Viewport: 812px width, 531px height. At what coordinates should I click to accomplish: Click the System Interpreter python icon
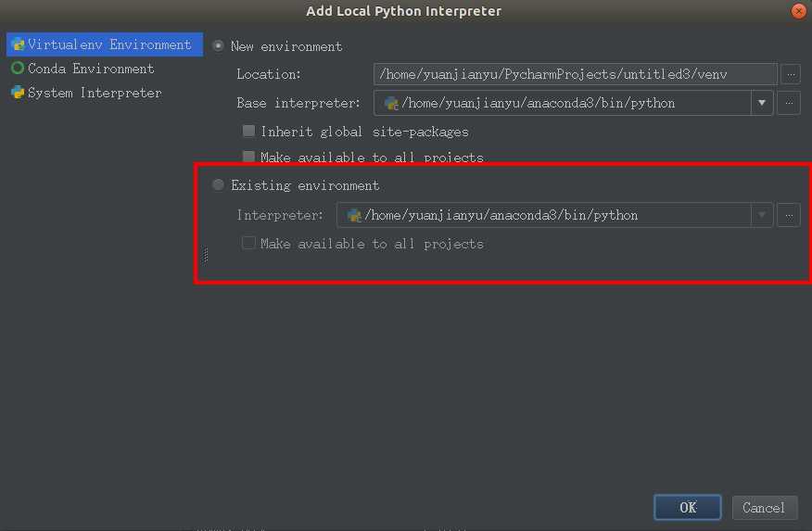(x=18, y=93)
